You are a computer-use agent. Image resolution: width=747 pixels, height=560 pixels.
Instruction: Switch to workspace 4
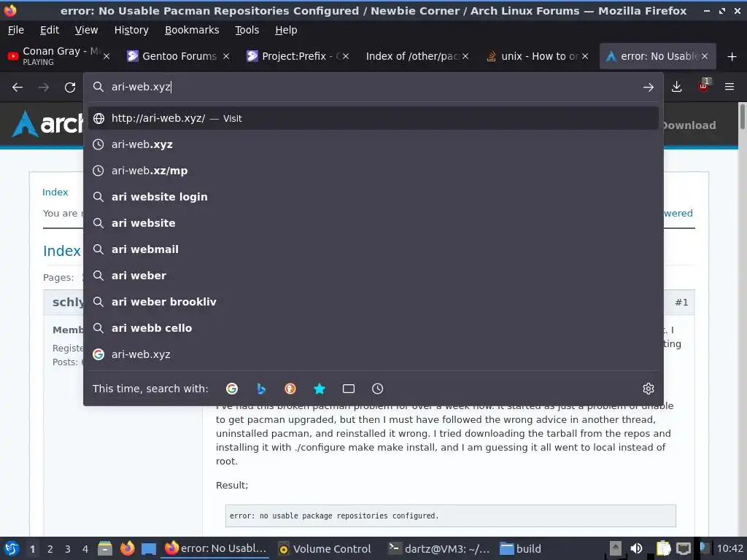85,549
